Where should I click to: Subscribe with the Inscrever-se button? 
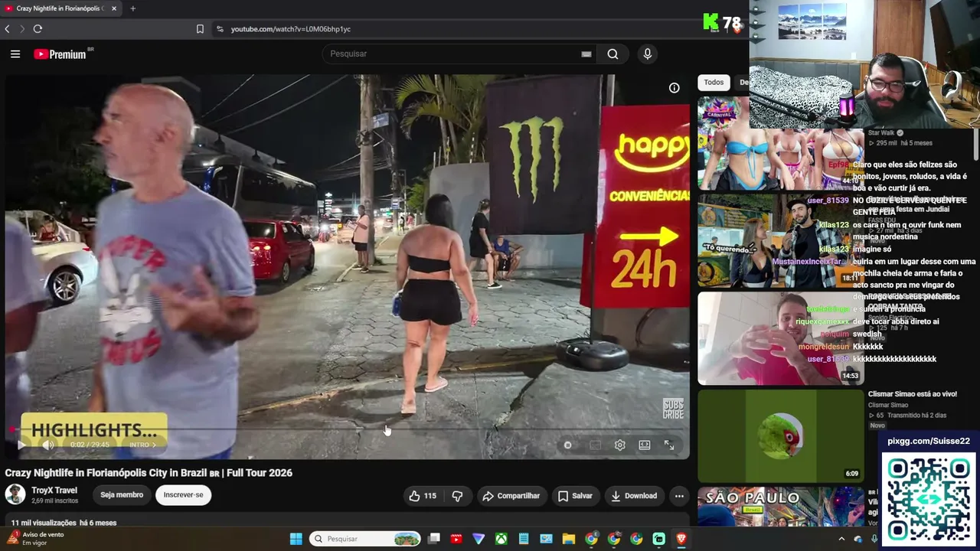click(x=183, y=495)
